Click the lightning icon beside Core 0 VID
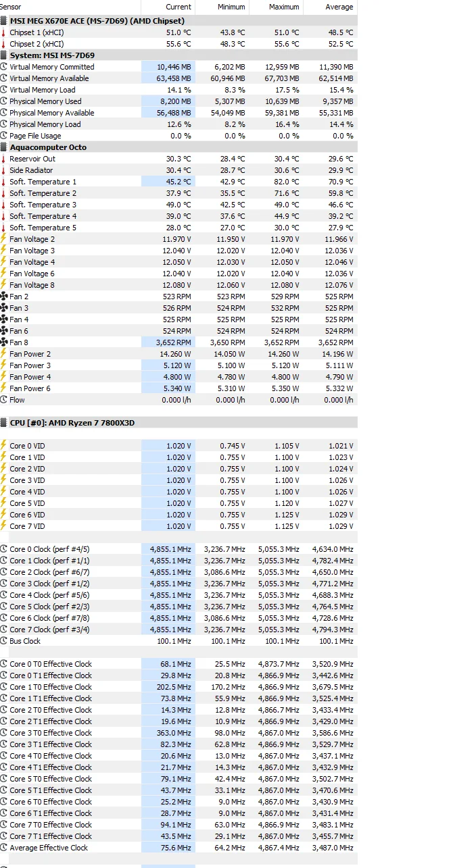 click(x=3, y=446)
